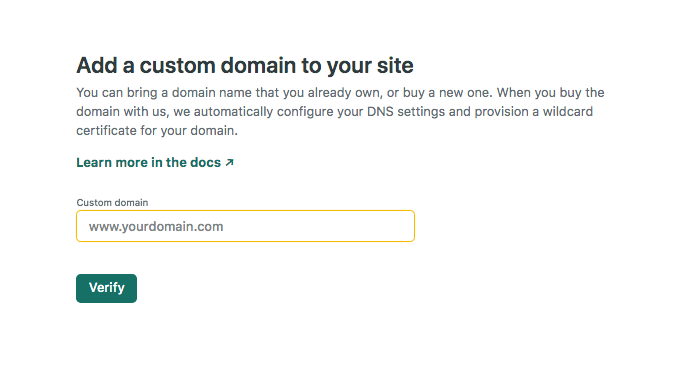Viewport: 673px width, 367px height.
Task: Click the www.yourdomain.com placeholder text
Action: point(156,226)
